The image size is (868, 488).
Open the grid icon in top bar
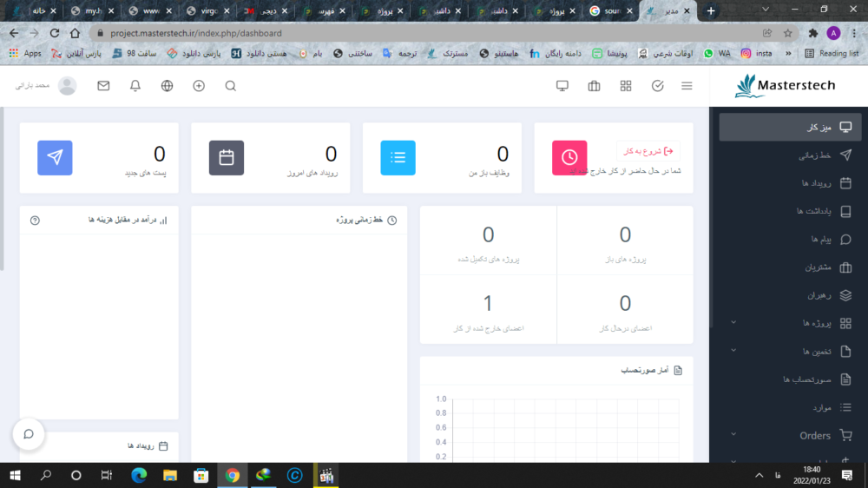[626, 86]
